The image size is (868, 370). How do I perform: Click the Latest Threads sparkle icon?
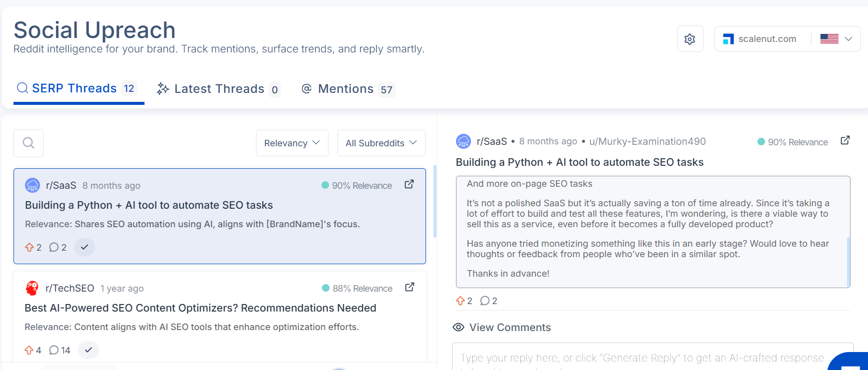click(x=162, y=89)
